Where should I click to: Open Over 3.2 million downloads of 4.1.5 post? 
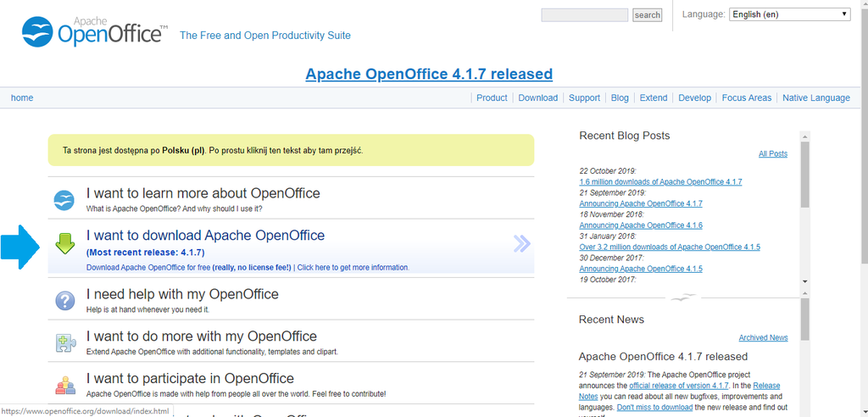click(670, 247)
